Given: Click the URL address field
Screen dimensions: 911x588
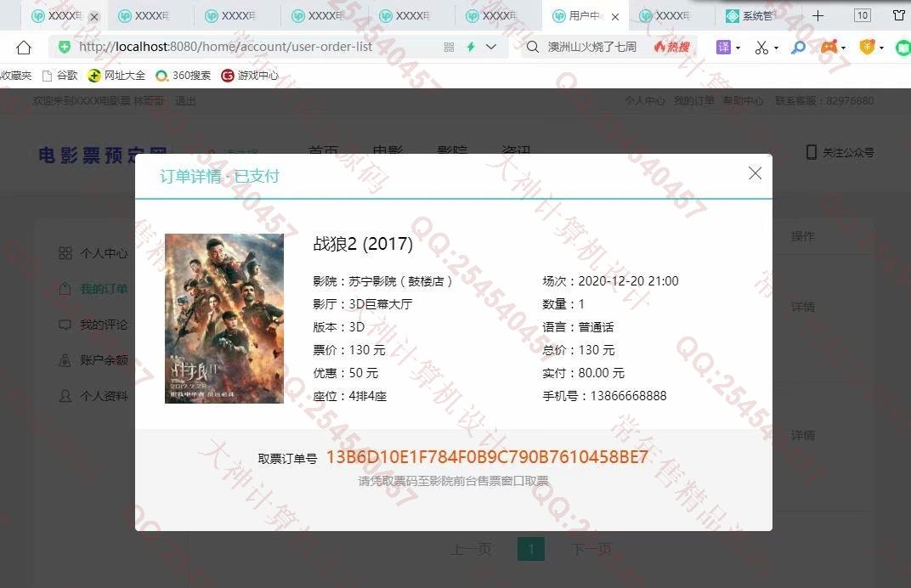Looking at the screenshot, I should (x=255, y=48).
